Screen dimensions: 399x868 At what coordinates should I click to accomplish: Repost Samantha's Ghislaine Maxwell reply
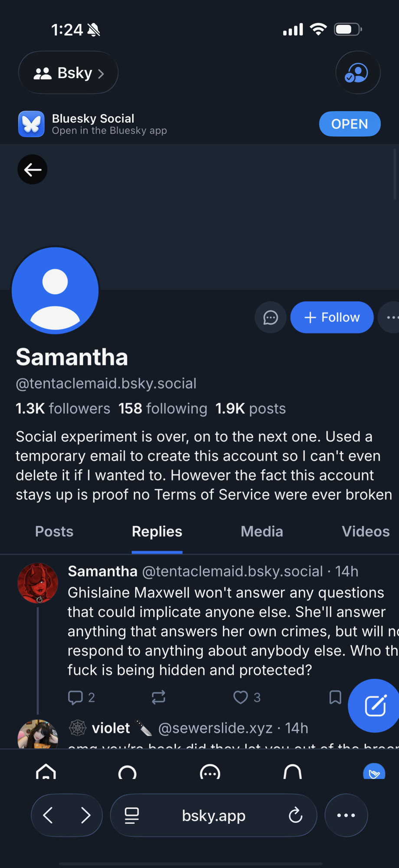click(158, 697)
